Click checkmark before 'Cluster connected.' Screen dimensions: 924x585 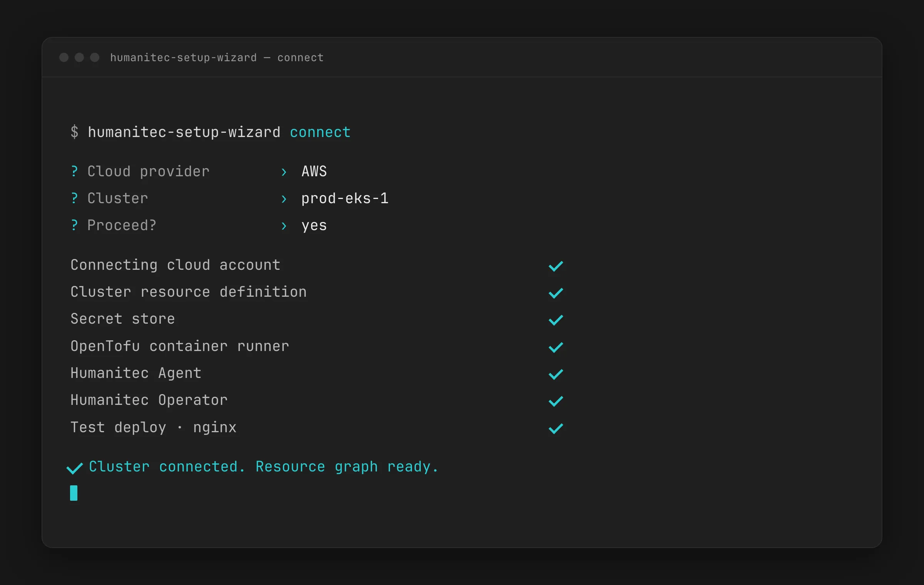75,468
